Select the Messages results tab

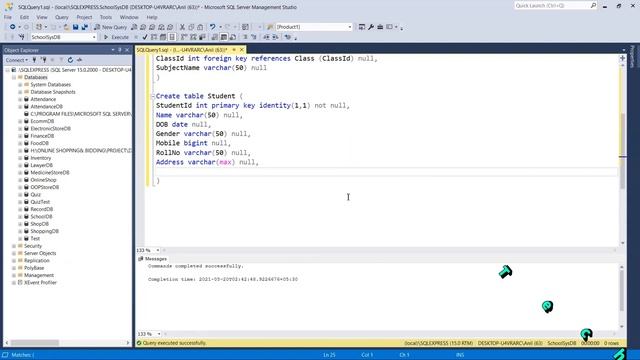click(153, 259)
